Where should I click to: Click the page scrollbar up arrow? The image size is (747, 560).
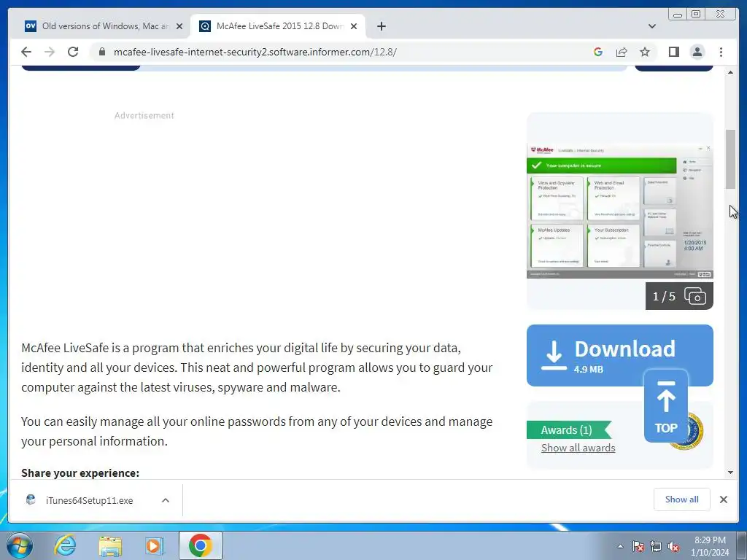(x=730, y=72)
